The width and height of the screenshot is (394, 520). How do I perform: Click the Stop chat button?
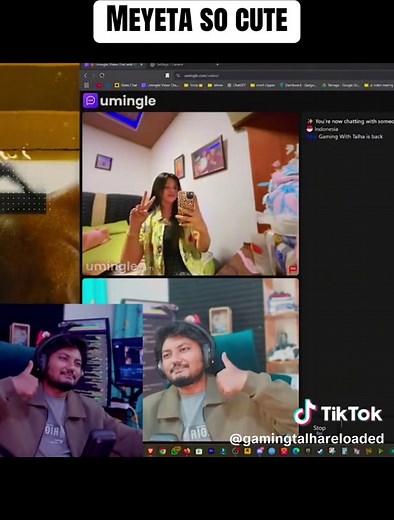click(x=319, y=429)
